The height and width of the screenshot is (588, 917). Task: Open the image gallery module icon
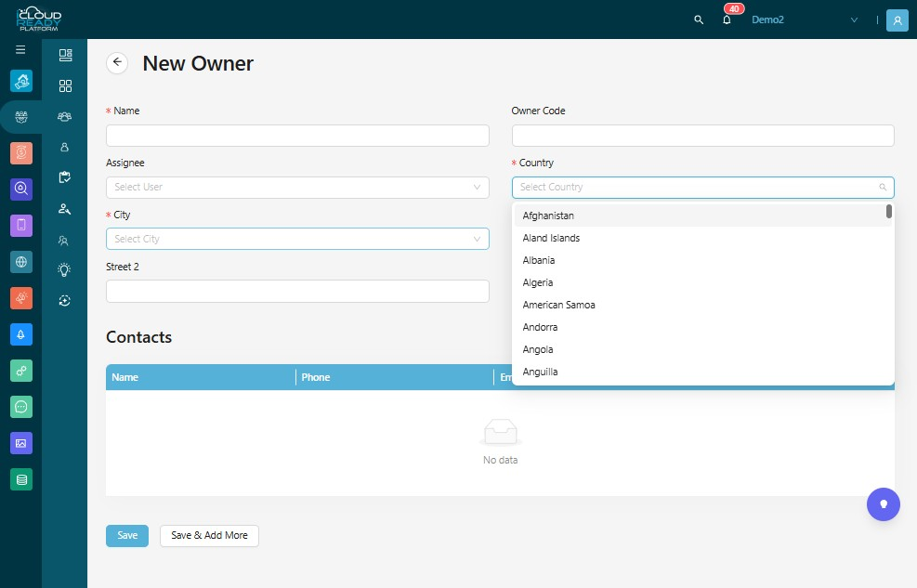click(x=21, y=443)
